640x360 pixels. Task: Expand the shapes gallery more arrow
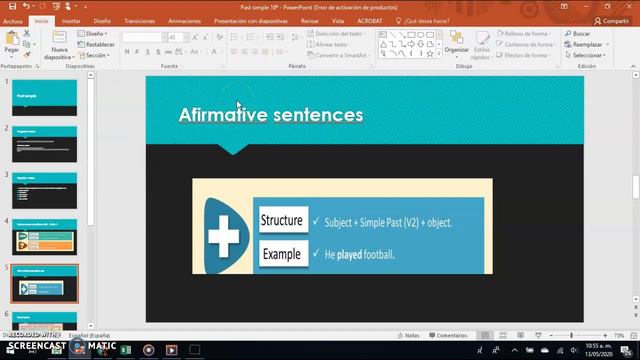click(x=439, y=53)
